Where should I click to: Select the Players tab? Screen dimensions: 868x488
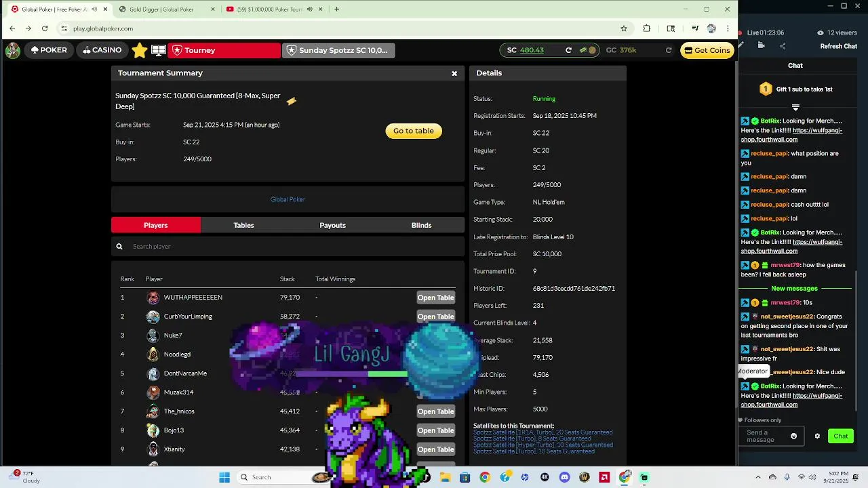click(x=156, y=225)
